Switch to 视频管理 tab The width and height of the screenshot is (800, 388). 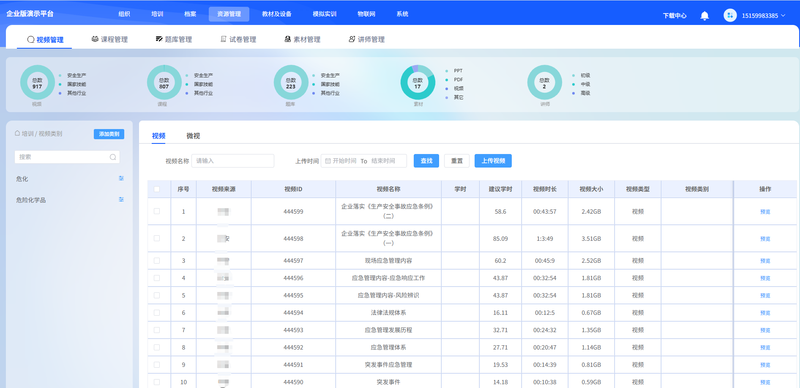[45, 39]
